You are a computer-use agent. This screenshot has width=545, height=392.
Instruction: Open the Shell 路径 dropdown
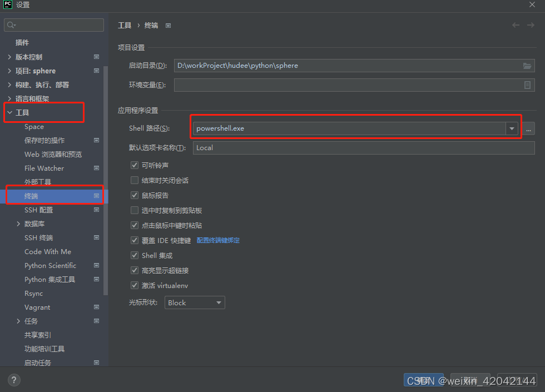pyautogui.click(x=511, y=128)
